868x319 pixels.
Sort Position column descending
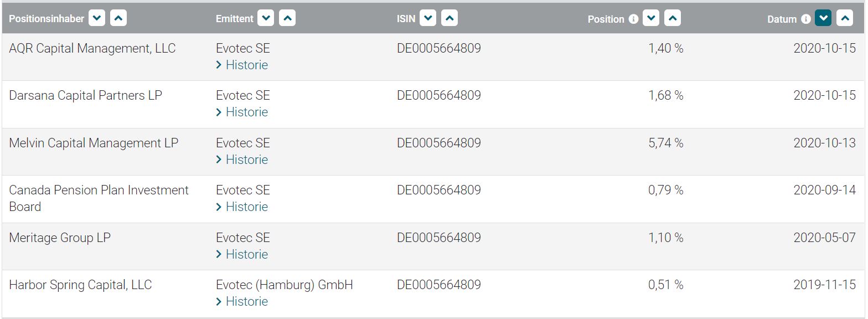[651, 18]
